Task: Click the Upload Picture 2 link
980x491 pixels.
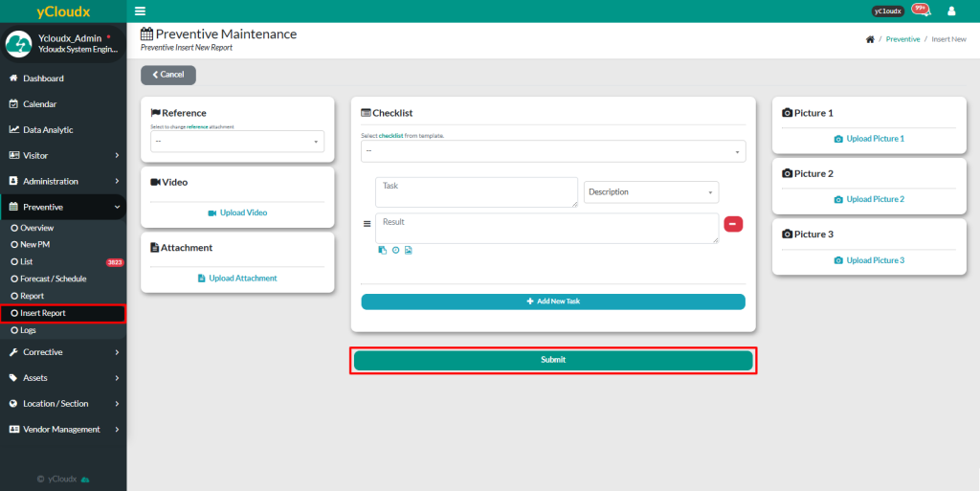Action: pyautogui.click(x=869, y=199)
